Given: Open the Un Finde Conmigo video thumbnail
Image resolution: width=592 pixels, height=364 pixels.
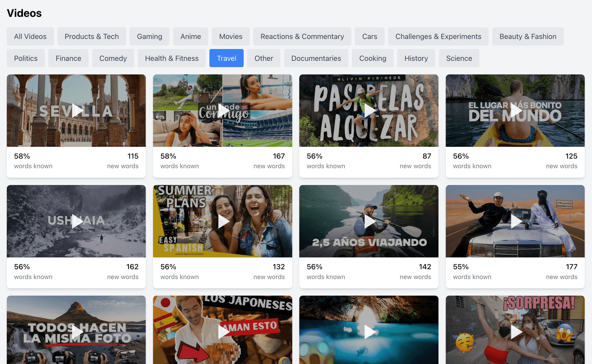Looking at the screenshot, I should 223,110.
